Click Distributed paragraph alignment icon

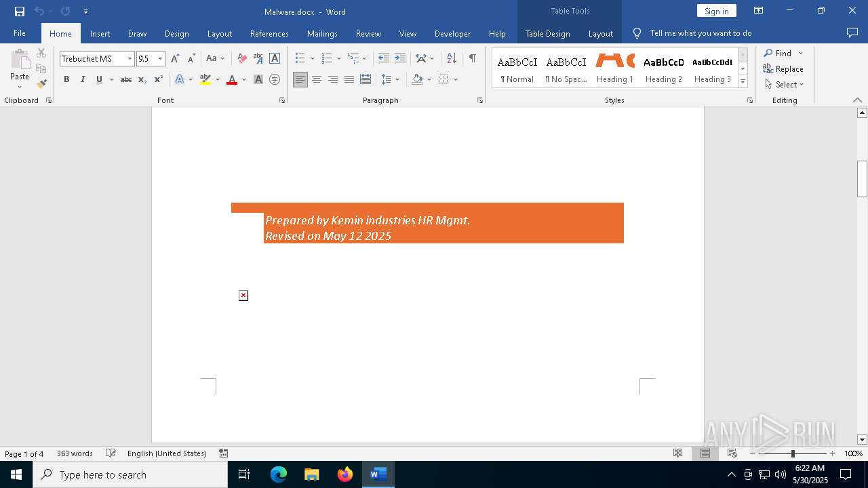pyautogui.click(x=366, y=79)
